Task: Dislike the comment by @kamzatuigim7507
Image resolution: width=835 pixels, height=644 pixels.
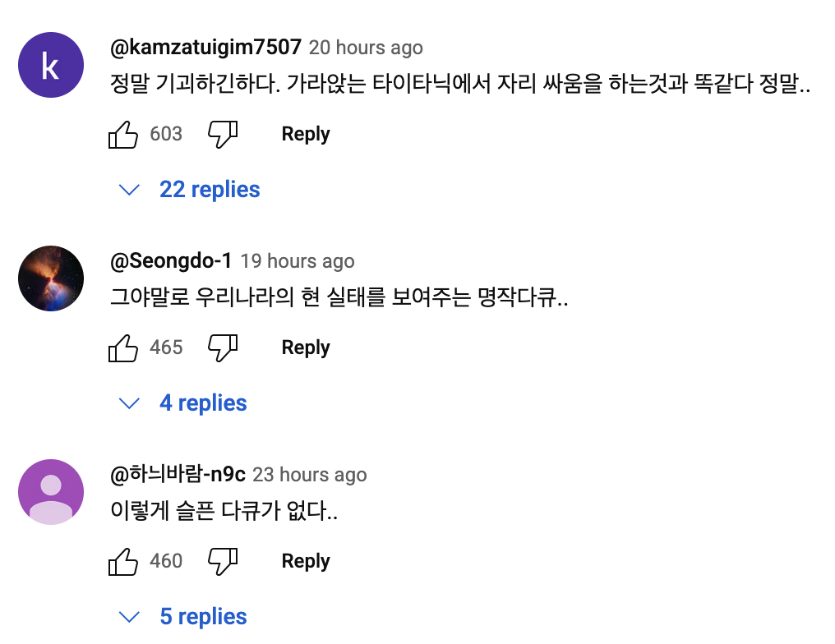Action: pos(222,134)
